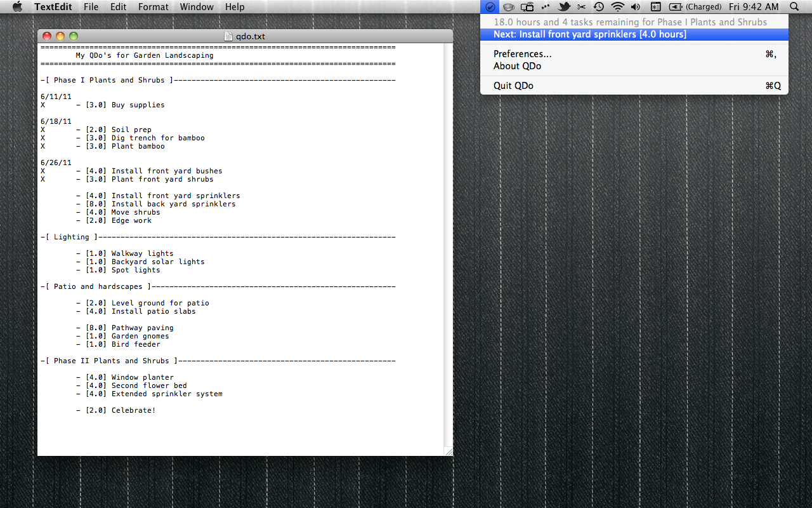Click the 'Pathway paving' task line
This screenshot has height=508, width=812.
(124, 328)
